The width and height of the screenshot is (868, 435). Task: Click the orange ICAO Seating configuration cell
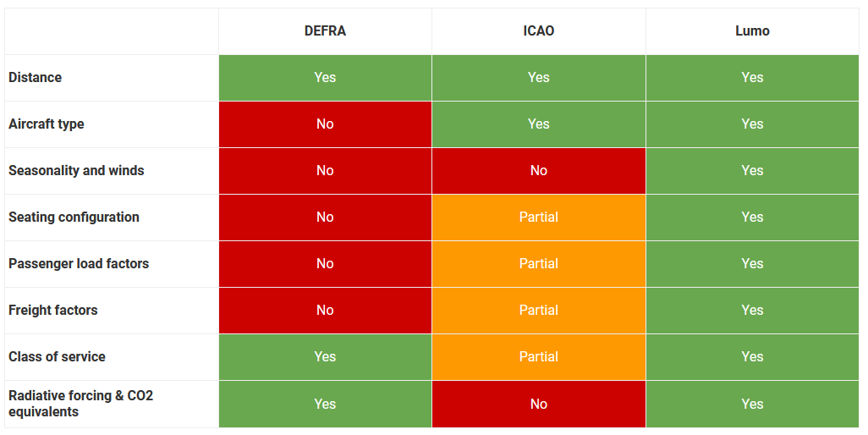[539, 217]
